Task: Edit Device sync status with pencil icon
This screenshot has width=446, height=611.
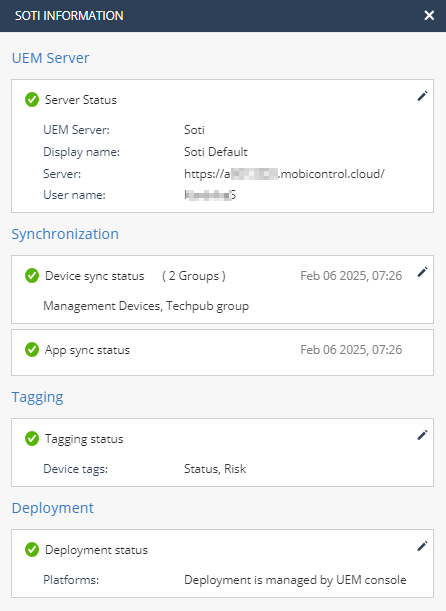Action: point(422,272)
